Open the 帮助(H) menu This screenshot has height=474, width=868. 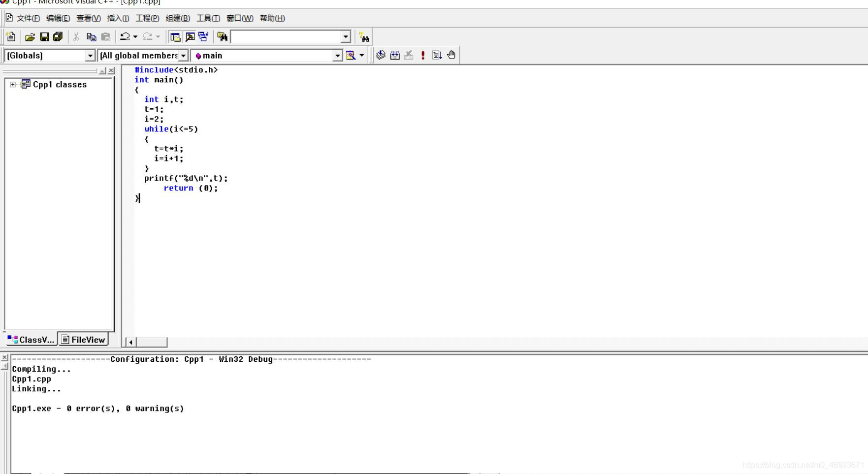tap(272, 18)
